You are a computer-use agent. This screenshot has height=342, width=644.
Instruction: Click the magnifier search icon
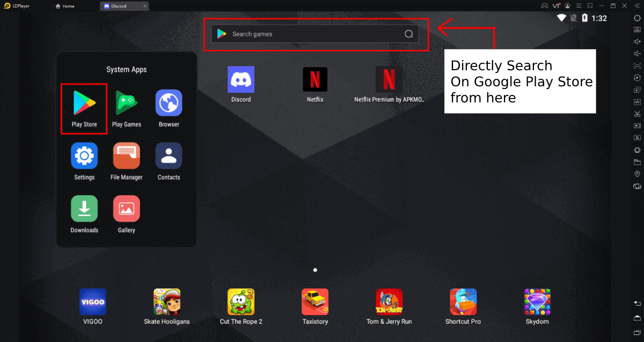click(409, 34)
